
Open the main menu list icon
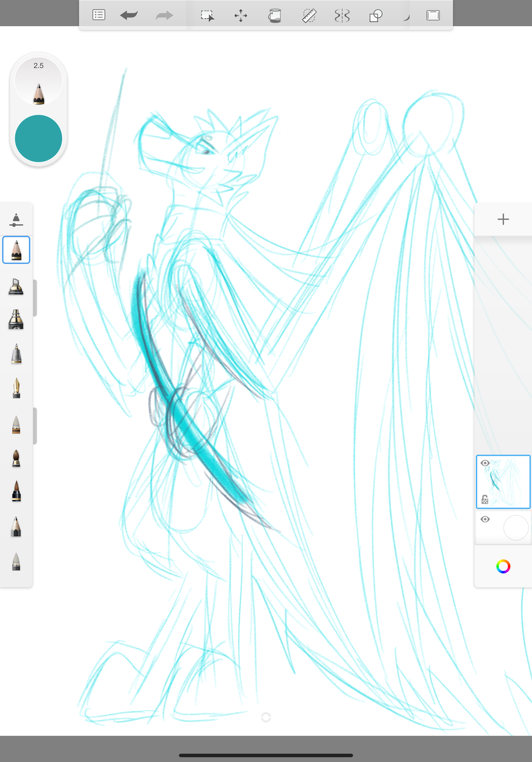tap(99, 15)
